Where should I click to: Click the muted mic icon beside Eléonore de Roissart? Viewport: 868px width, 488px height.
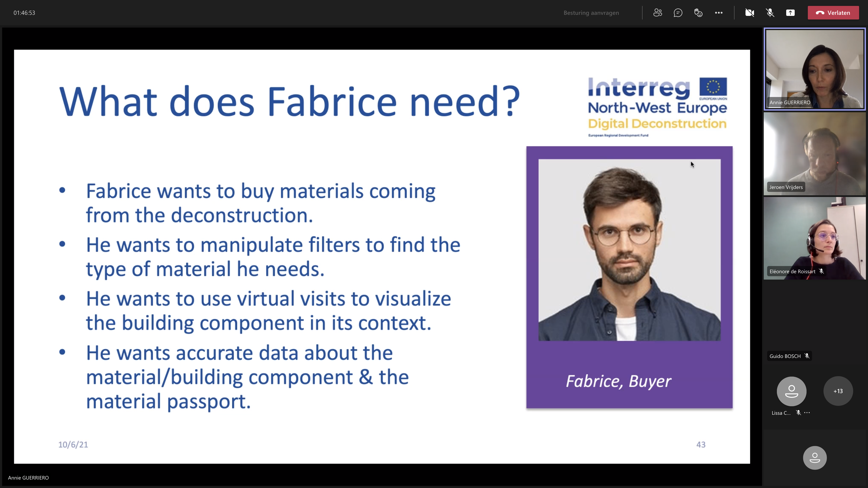pyautogui.click(x=822, y=271)
